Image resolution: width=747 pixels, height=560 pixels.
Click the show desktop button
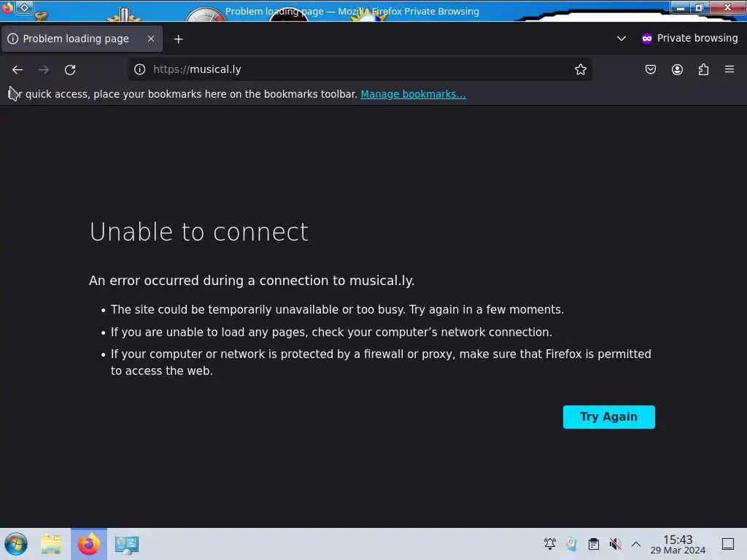728,544
